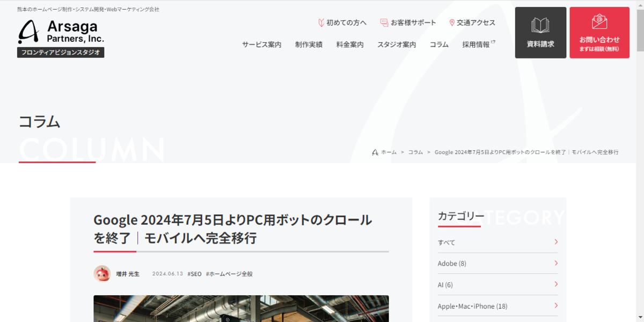The width and height of the screenshot is (644, 322).
Task: Open the 料金案内 menu item
Action: pyautogui.click(x=350, y=45)
